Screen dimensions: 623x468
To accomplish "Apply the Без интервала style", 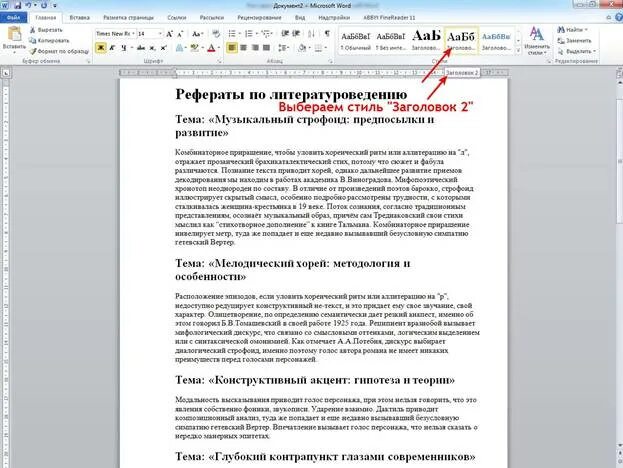I will (391, 41).
